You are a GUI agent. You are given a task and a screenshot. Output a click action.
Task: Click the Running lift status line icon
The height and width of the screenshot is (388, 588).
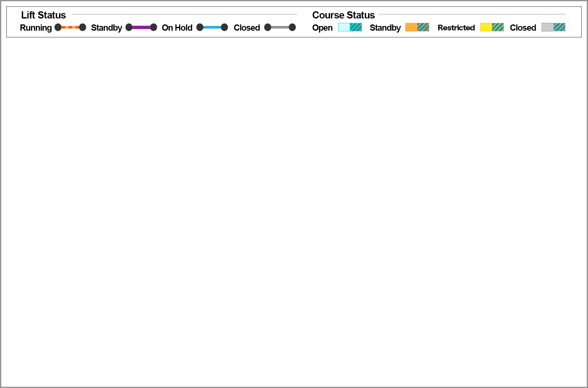(x=70, y=27)
